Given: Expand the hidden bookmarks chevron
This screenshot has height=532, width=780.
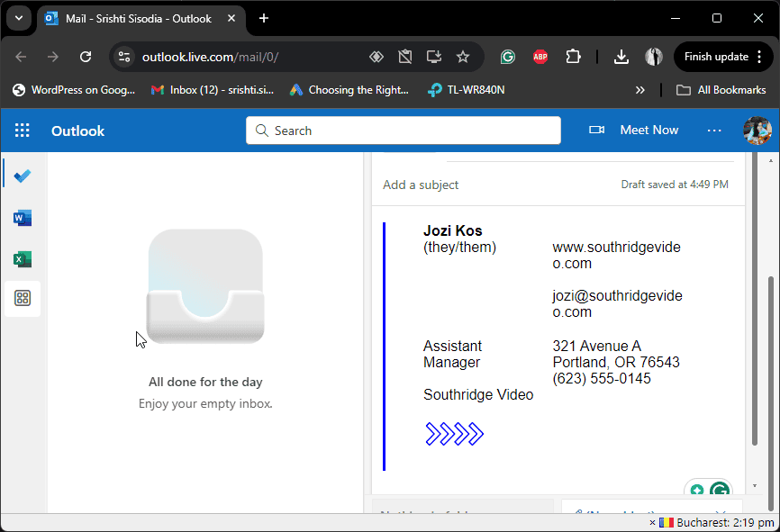Looking at the screenshot, I should pos(640,90).
